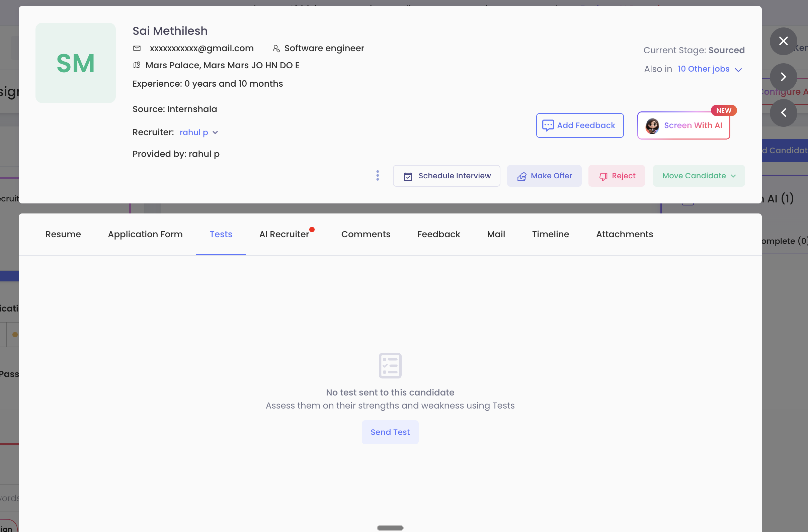Open the three-dot more options menu
Viewport: 808px width, 532px height.
(378, 176)
